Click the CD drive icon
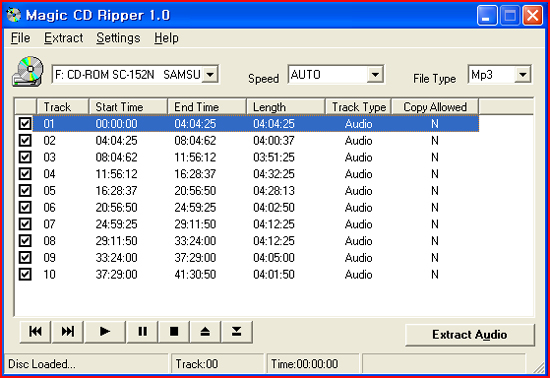550x378 pixels. [28, 72]
